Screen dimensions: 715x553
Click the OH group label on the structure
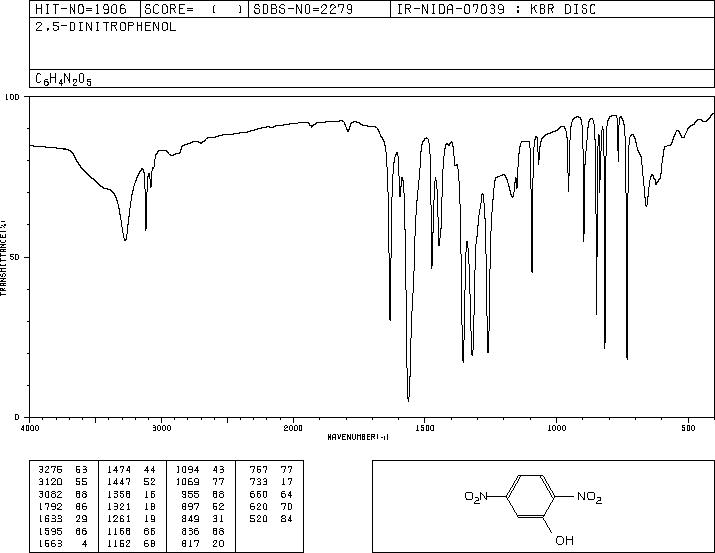565,541
